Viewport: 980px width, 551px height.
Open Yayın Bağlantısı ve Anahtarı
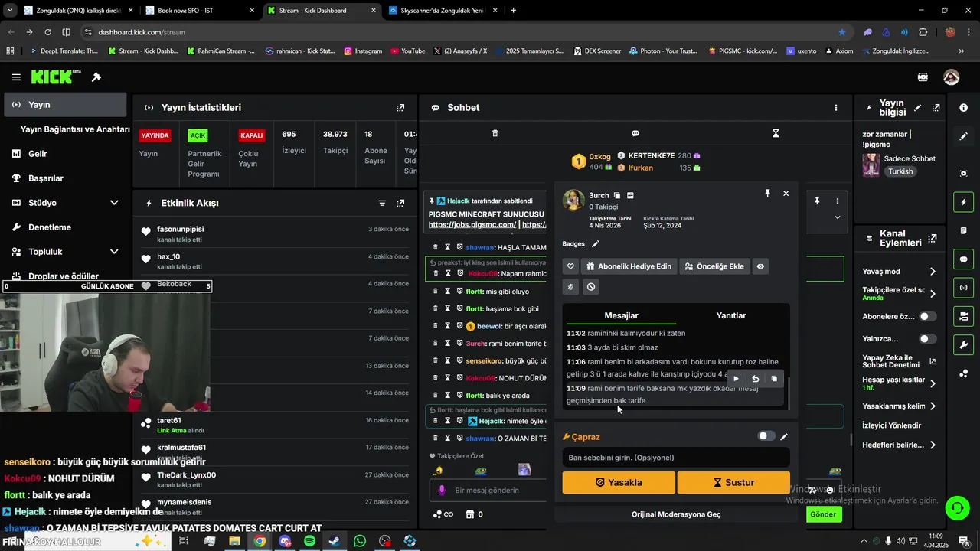click(x=75, y=129)
